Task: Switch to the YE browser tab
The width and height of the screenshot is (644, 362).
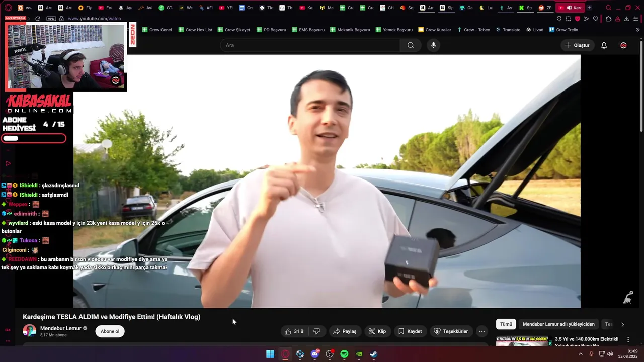Action: [226, 8]
